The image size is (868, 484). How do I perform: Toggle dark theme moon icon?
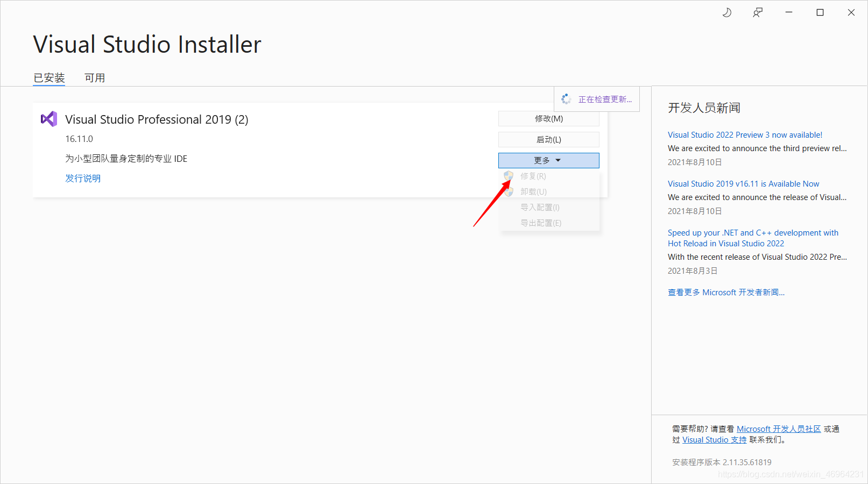(x=726, y=12)
